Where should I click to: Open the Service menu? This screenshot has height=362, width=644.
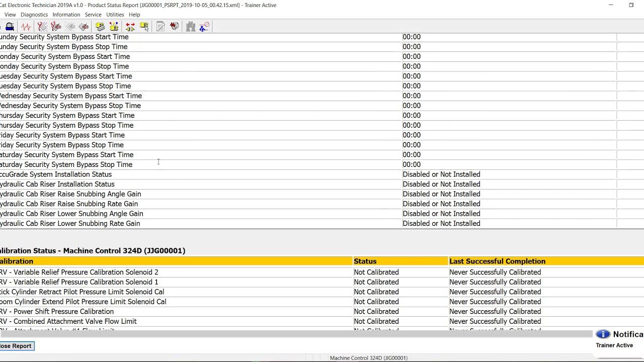(x=93, y=15)
